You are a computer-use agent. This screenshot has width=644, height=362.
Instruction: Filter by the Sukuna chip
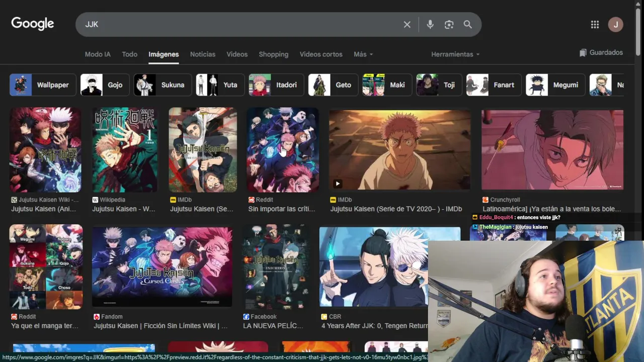(x=163, y=85)
